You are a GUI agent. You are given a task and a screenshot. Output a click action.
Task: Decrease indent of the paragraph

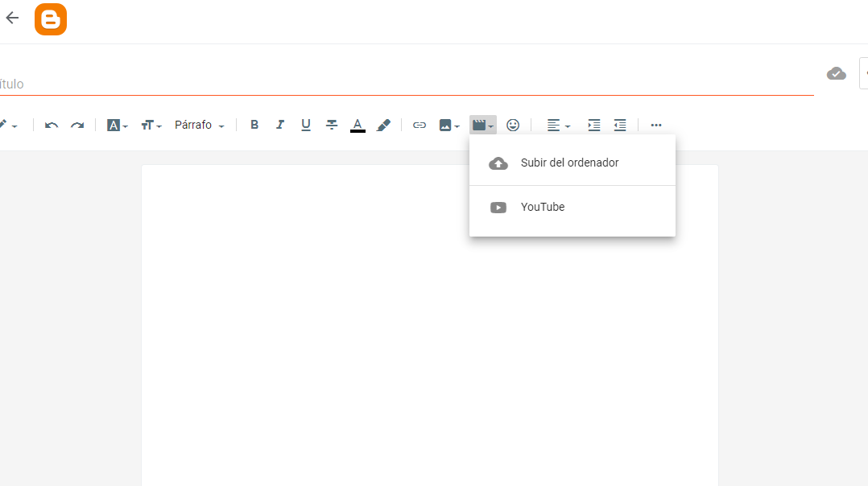[x=619, y=125]
